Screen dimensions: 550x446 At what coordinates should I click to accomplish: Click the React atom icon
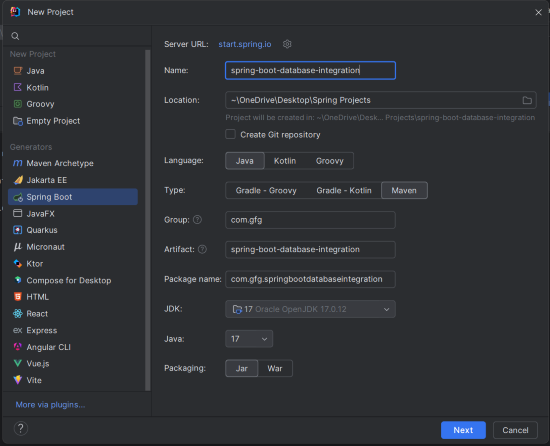(18, 313)
